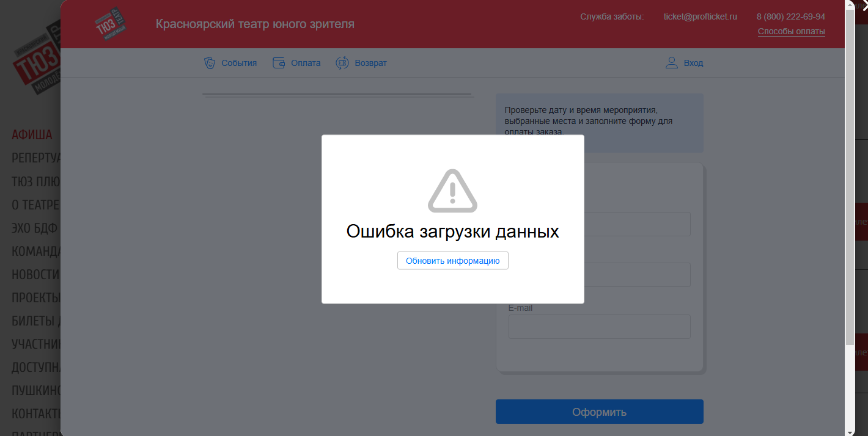This screenshot has height=436, width=868.
Task: Click the TЮЗ logo in red header
Action: tap(111, 24)
